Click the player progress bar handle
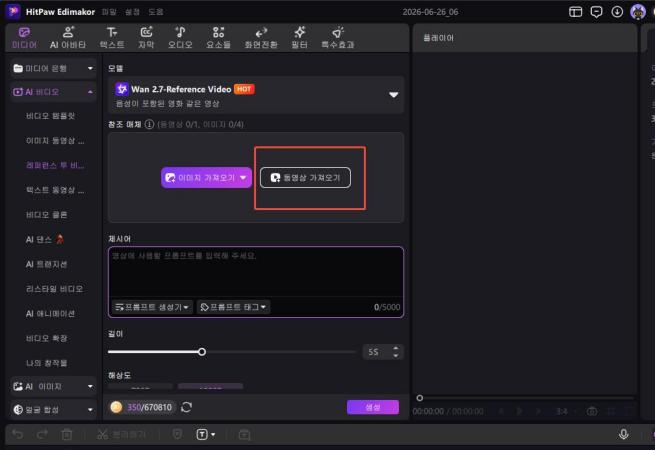This screenshot has height=450, width=655. pyautogui.click(x=420, y=398)
